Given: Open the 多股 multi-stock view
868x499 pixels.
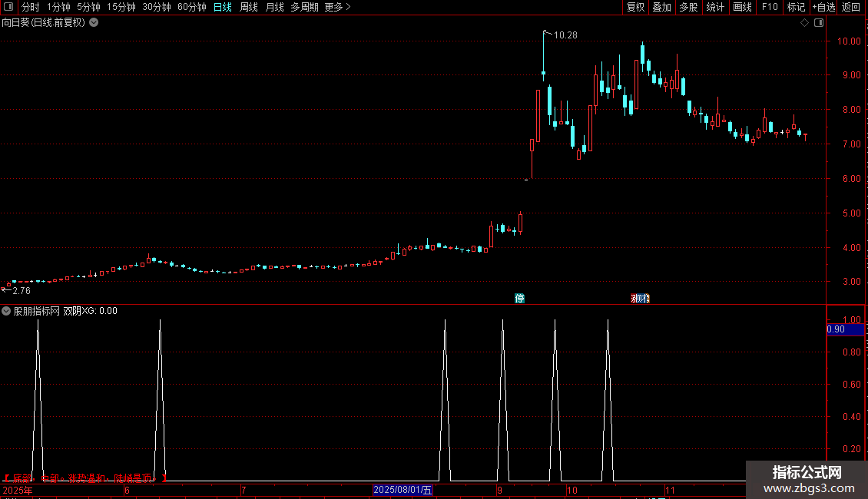Looking at the screenshot, I should click(x=688, y=7).
